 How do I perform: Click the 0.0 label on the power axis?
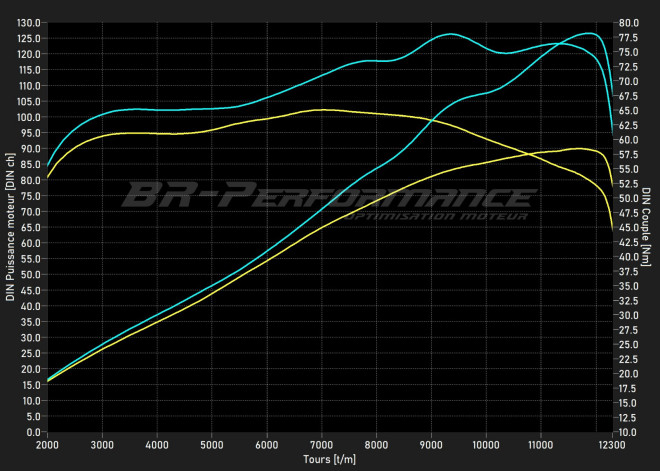click(x=33, y=432)
